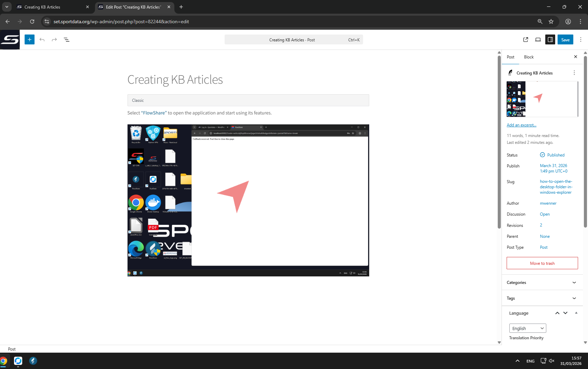This screenshot has width=588, height=369.
Task: Switch to the Block tab
Action: pos(529,57)
